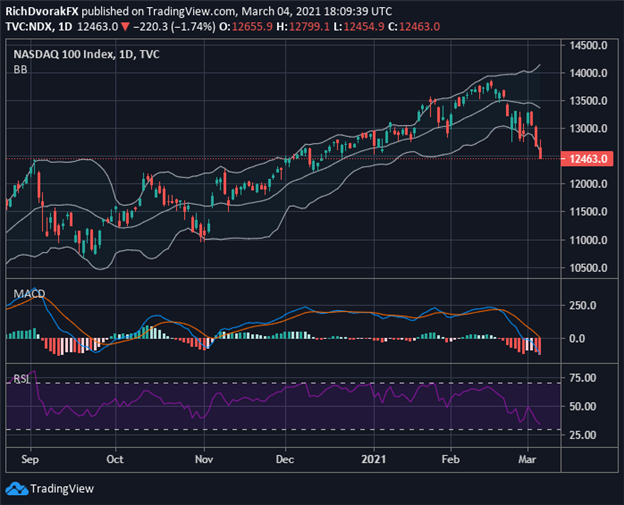The image size is (624, 505).
Task: Click the 14500.0 price axis label
Action: (588, 45)
